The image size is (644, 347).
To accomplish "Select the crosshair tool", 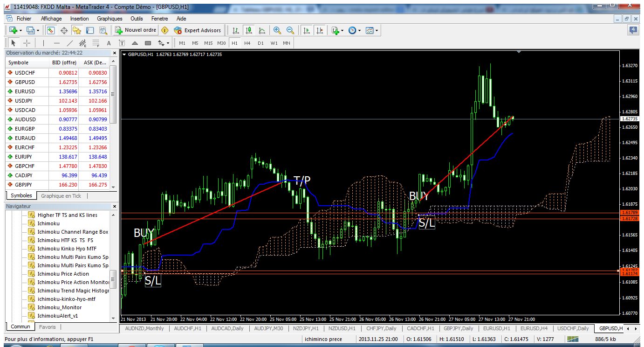I will (27, 43).
